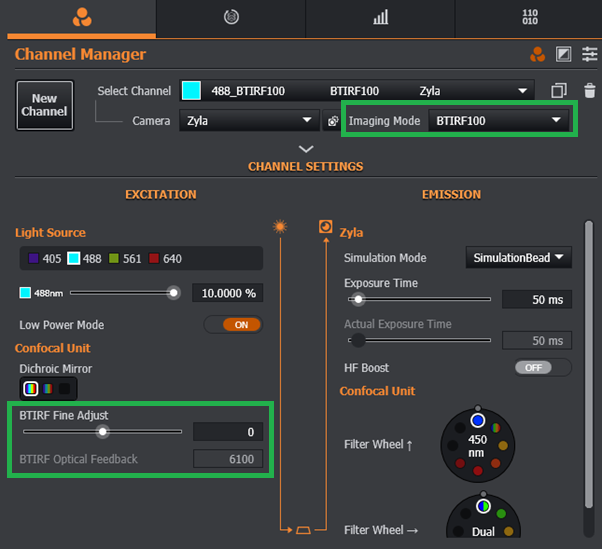Click the Exposure Time value field
Viewport: 602px width, 549px height.
tap(536, 300)
